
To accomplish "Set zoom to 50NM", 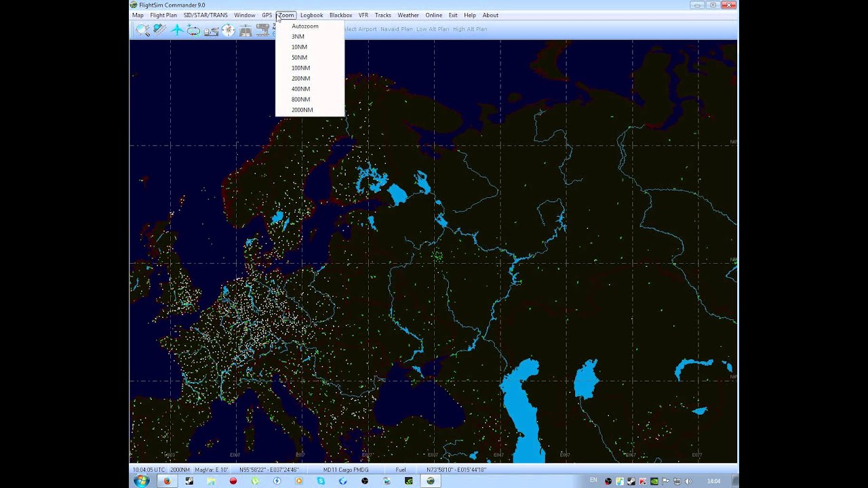I will [310, 58].
